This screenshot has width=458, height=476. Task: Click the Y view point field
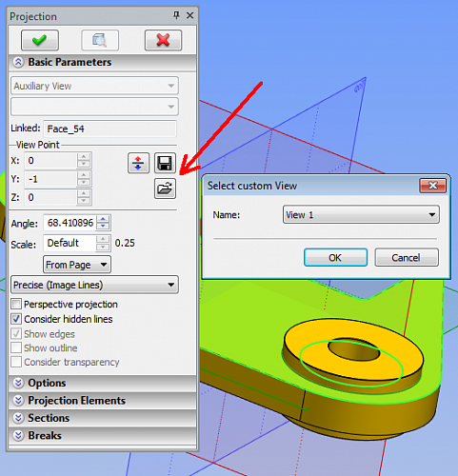(50, 179)
